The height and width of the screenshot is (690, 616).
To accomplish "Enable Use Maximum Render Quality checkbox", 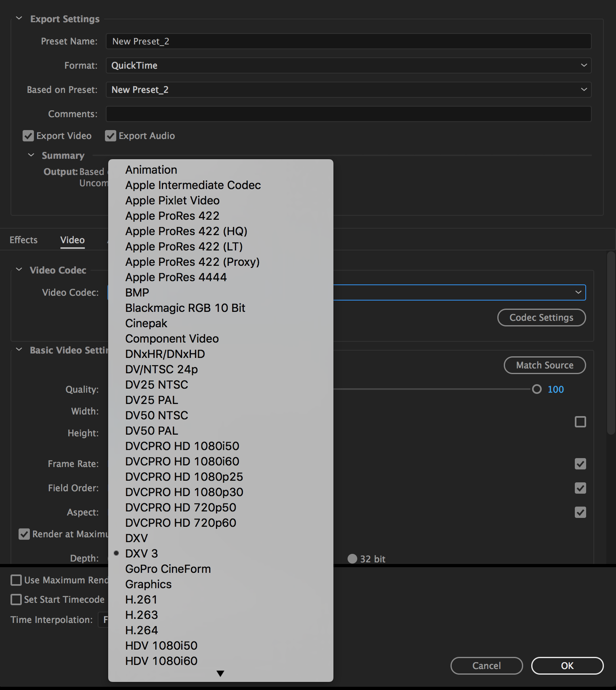I will [x=16, y=580].
